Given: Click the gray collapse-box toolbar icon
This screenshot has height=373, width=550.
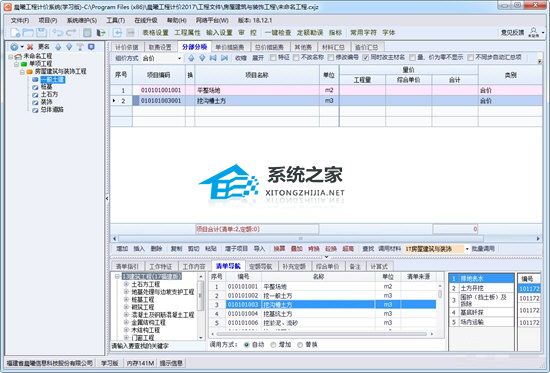Looking at the screenshot, I should coord(130,33).
